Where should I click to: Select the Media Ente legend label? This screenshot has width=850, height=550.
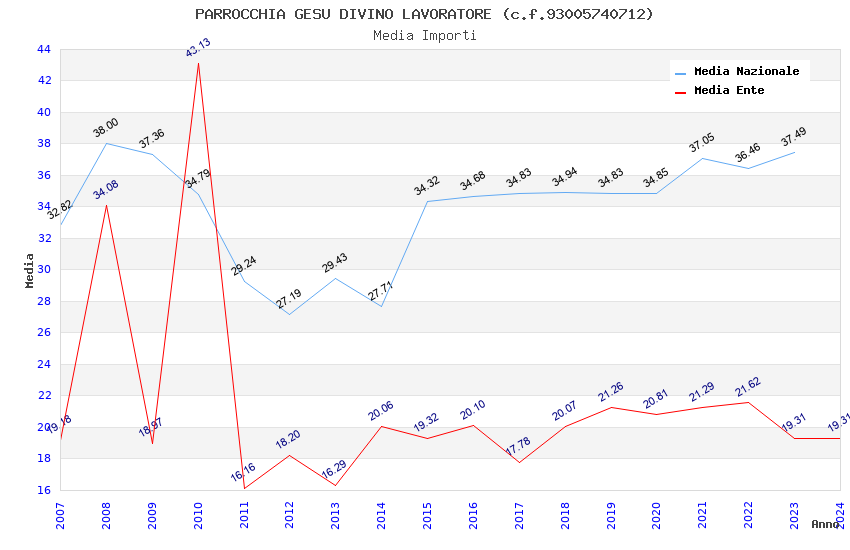729,90
